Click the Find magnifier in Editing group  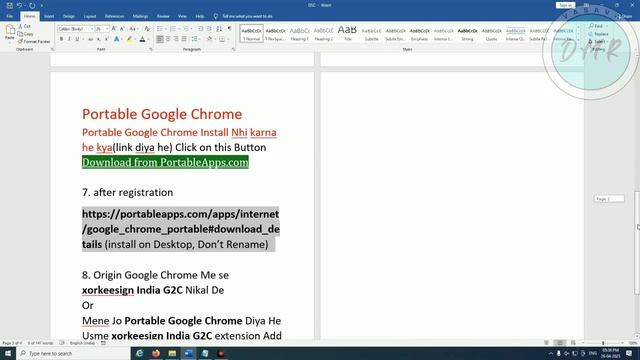[596, 26]
